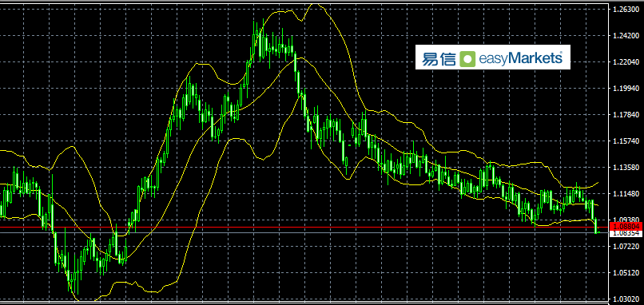The image size is (644, 305).
Task: Click the 1.15740 price level label
Action: [x=626, y=141]
